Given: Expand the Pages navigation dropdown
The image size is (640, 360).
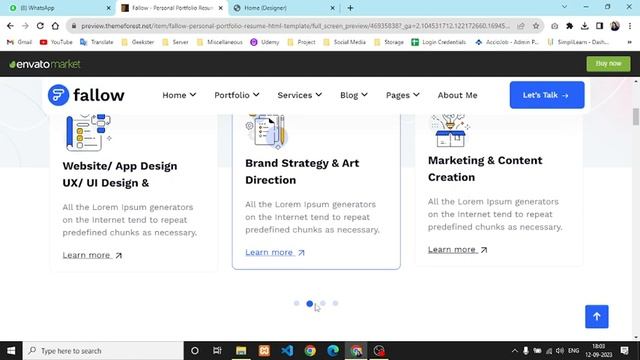Looking at the screenshot, I should (x=402, y=95).
